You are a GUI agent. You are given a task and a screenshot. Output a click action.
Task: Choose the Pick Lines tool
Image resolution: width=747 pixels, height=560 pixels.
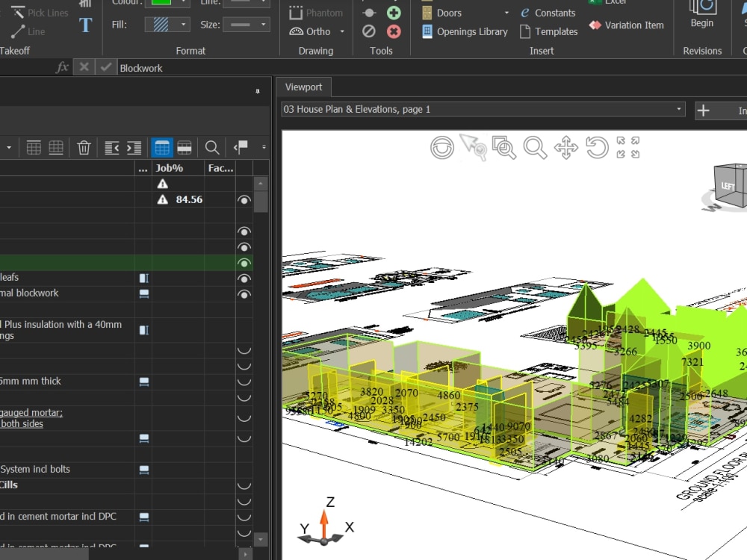40,13
